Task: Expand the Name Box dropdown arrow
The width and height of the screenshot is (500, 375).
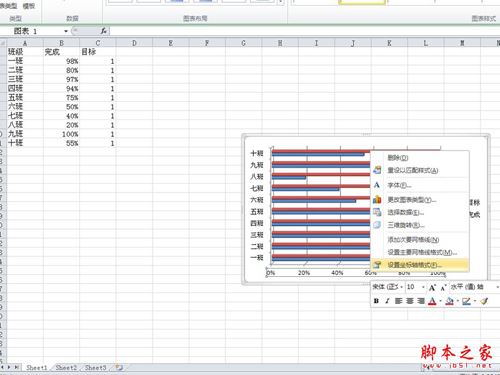Action: pos(66,31)
